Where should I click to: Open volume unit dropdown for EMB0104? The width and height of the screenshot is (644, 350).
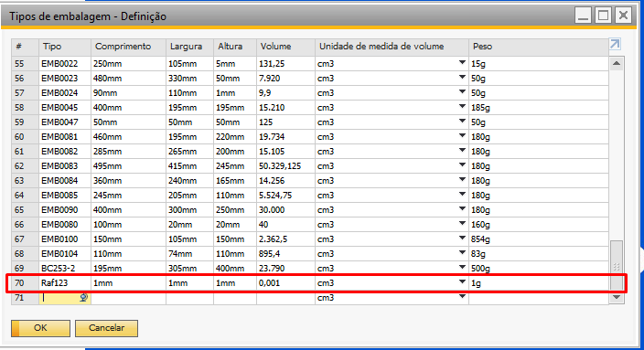coord(462,253)
